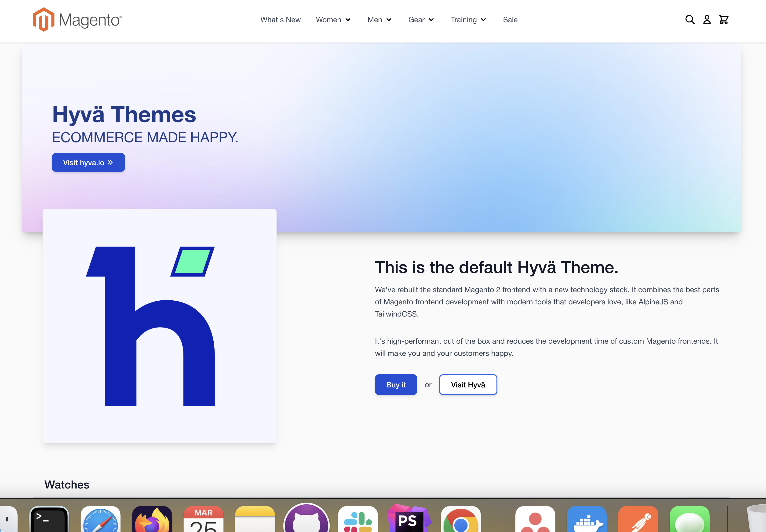Click the ECOMMERCE MADE HAPPY tagline

coord(145,137)
